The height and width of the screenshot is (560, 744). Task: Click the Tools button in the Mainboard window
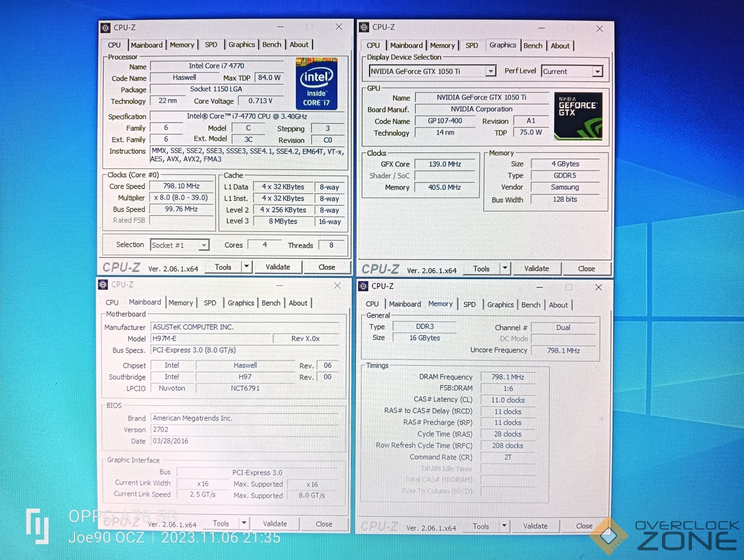(x=221, y=523)
